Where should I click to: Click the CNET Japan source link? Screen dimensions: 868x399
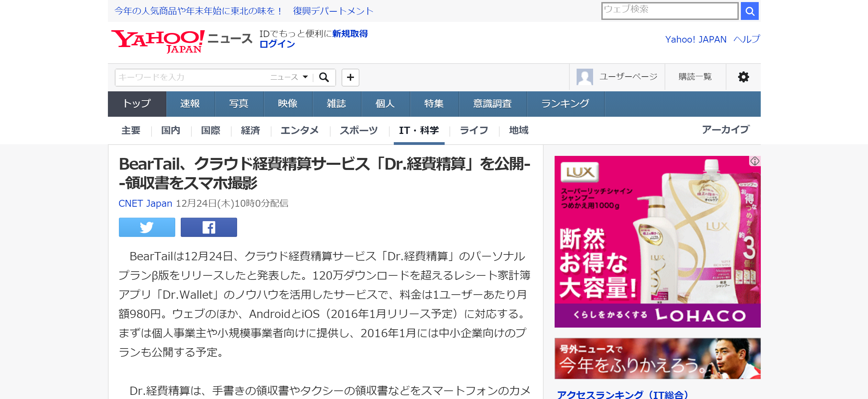coord(145,203)
